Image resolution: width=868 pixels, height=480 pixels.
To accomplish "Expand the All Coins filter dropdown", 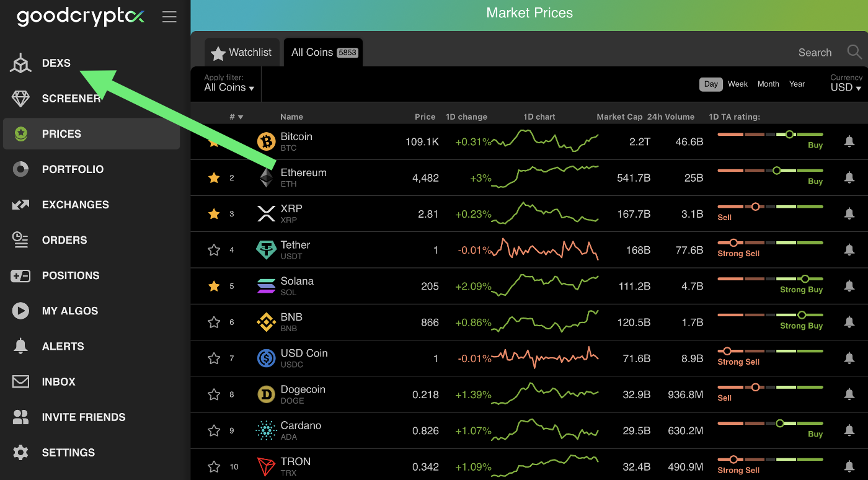I will coord(229,87).
